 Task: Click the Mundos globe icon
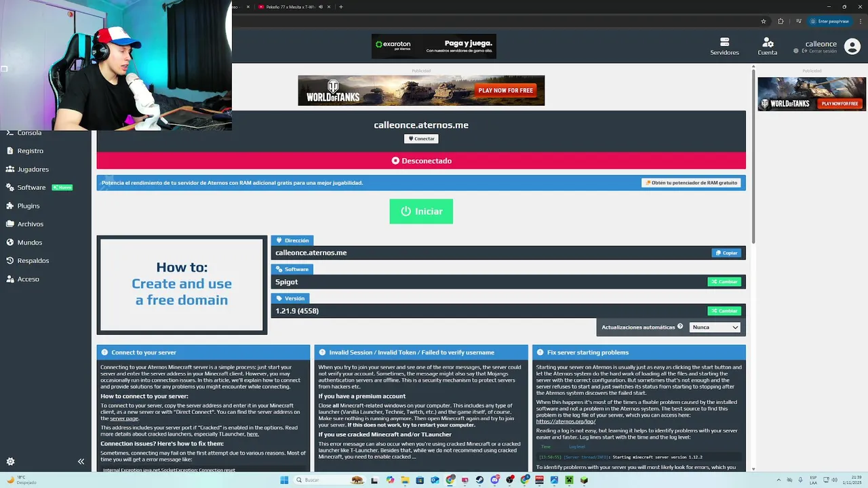(x=10, y=243)
